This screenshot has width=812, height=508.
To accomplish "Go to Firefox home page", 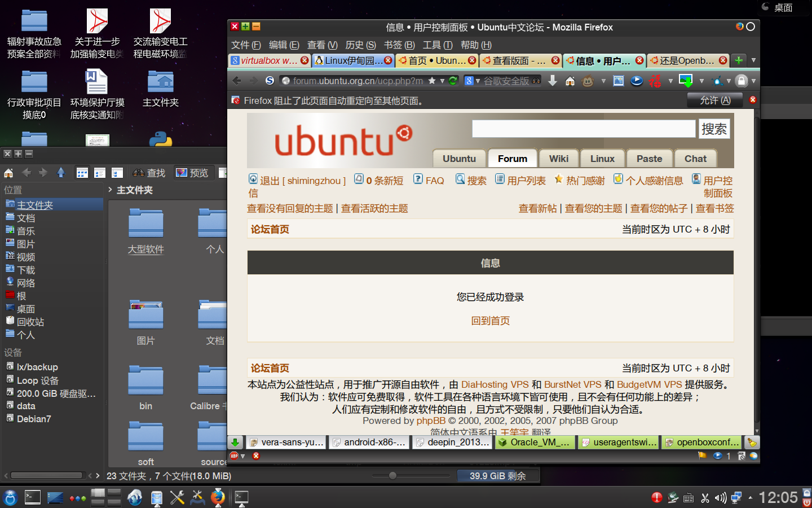I will click(570, 81).
